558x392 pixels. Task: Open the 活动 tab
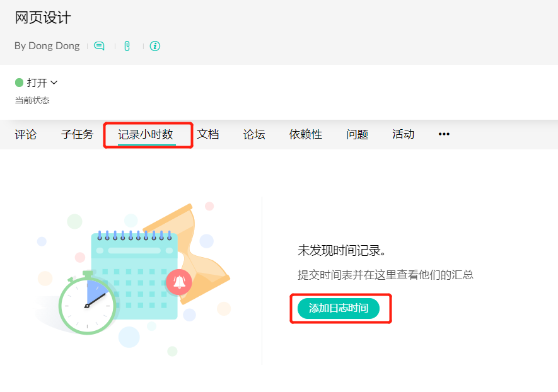click(404, 134)
